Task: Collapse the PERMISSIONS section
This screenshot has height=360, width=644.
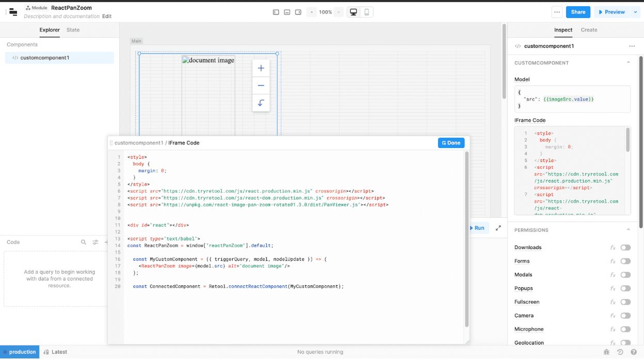Action: (628, 230)
